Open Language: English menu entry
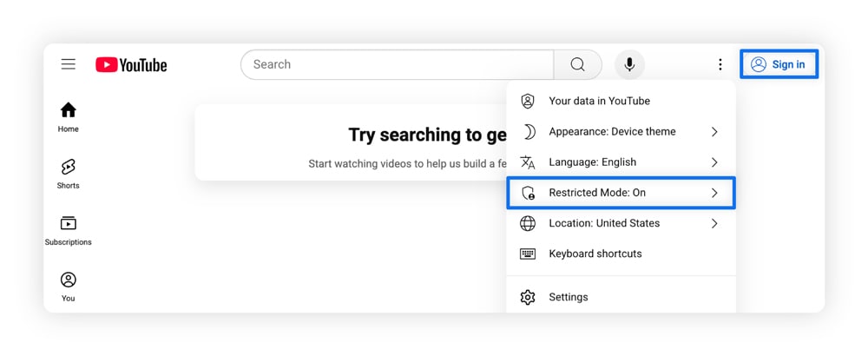The width and height of the screenshot is (868, 356). [621, 162]
